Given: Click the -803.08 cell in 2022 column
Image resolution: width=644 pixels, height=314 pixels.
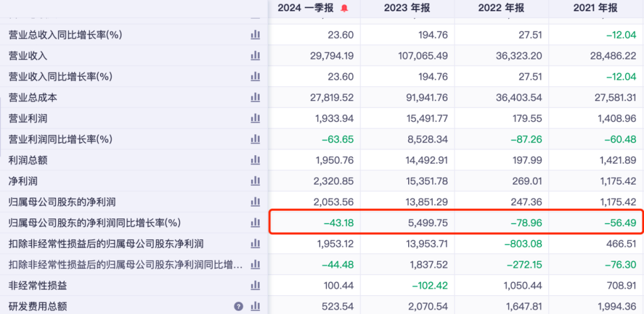Looking at the screenshot, I should [523, 244].
